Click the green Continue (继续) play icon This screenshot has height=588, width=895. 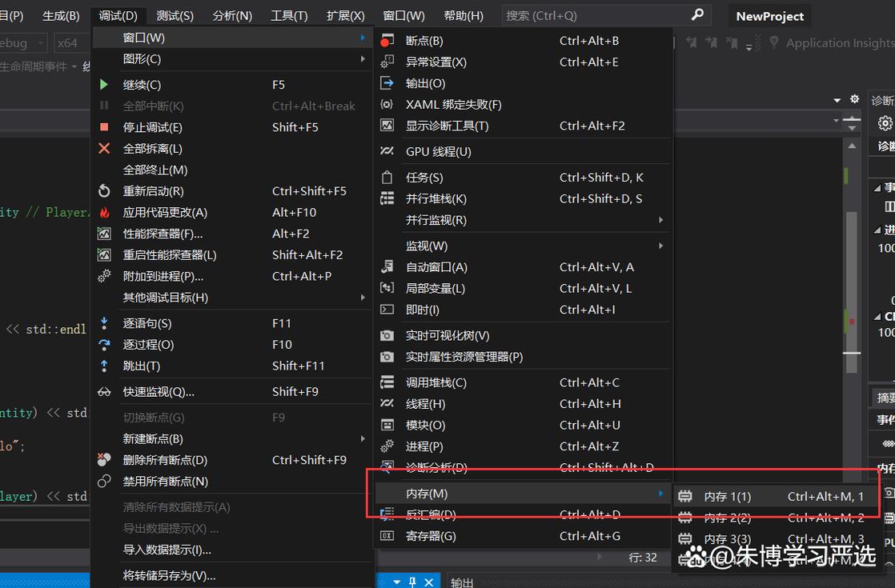(104, 85)
